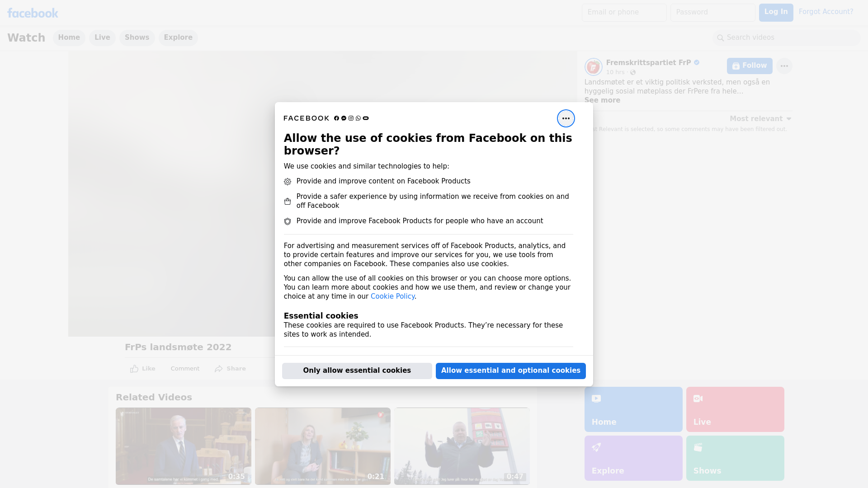Click the globe privacy icon under post
Screen dimensions: 868x488
click(633, 72)
